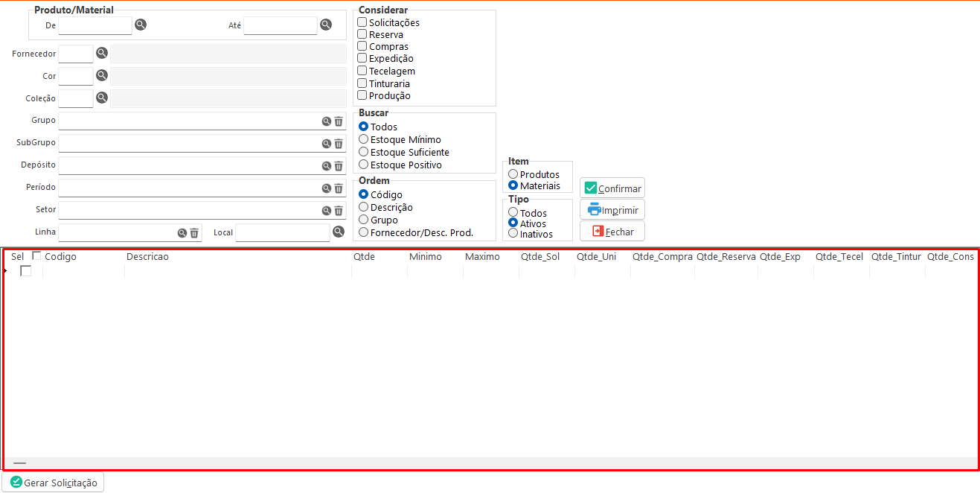980x493 pixels.
Task: Open search for the Local field
Action: (x=339, y=232)
